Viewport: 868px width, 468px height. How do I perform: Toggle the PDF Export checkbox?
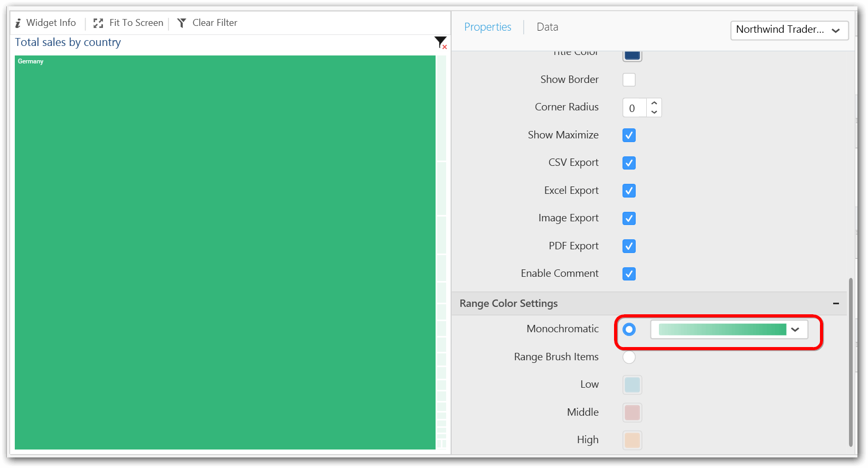[x=629, y=246]
